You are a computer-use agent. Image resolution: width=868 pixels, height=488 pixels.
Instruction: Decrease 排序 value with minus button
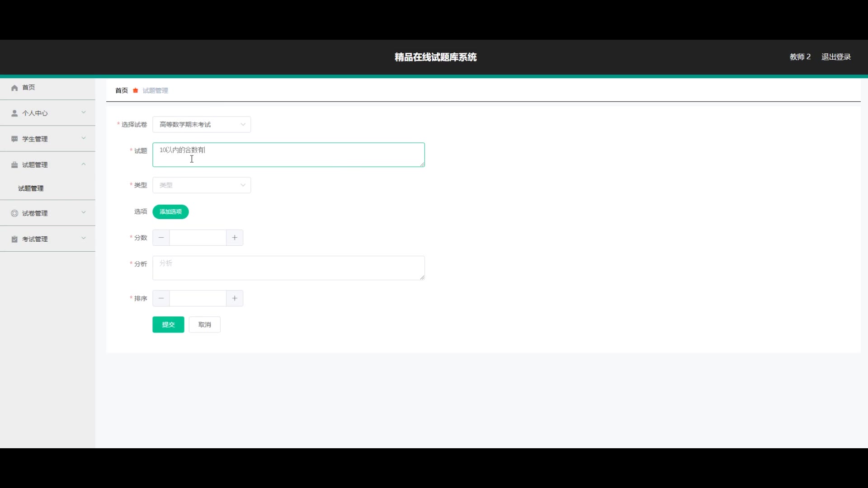[161, 298]
